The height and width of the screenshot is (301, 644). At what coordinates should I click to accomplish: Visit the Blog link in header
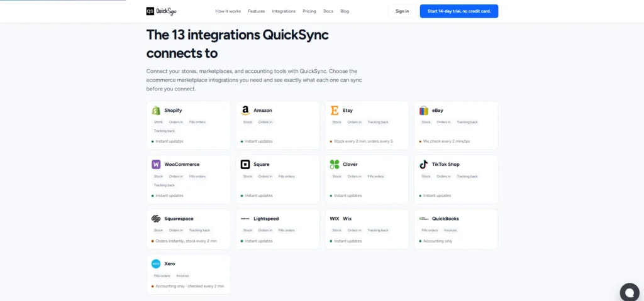coord(345,11)
